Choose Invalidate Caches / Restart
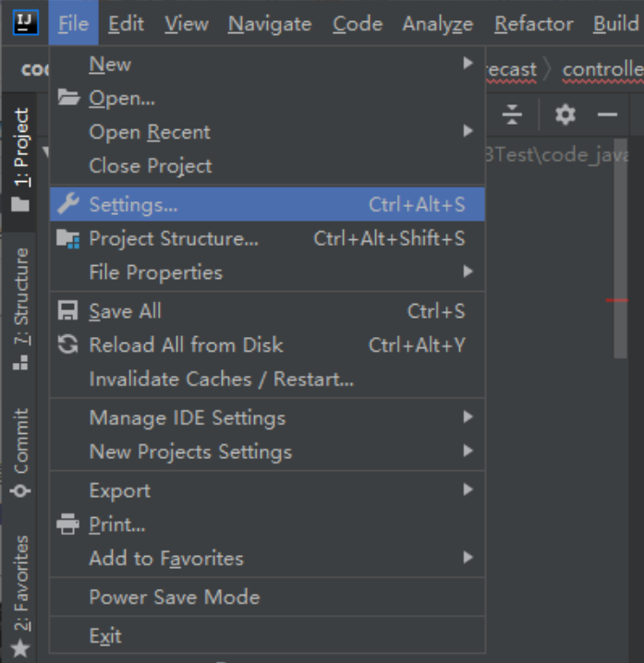The image size is (644, 663). (x=221, y=380)
